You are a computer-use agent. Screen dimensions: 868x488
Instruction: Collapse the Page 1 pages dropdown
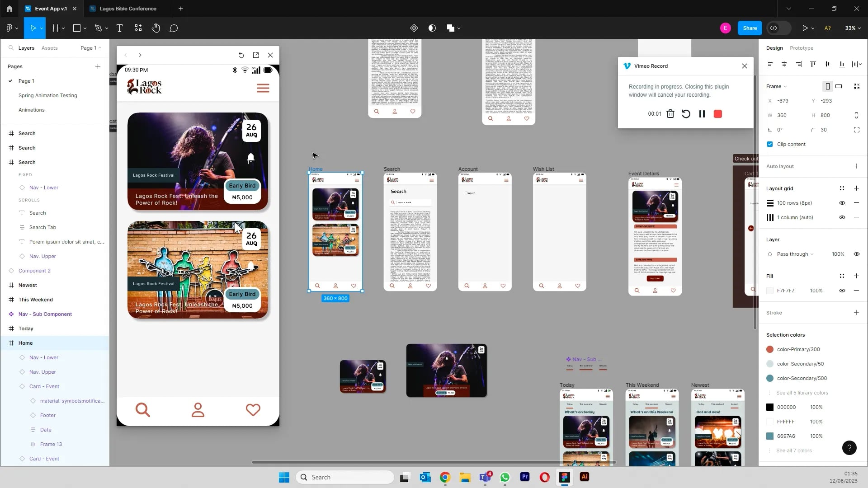pos(91,48)
